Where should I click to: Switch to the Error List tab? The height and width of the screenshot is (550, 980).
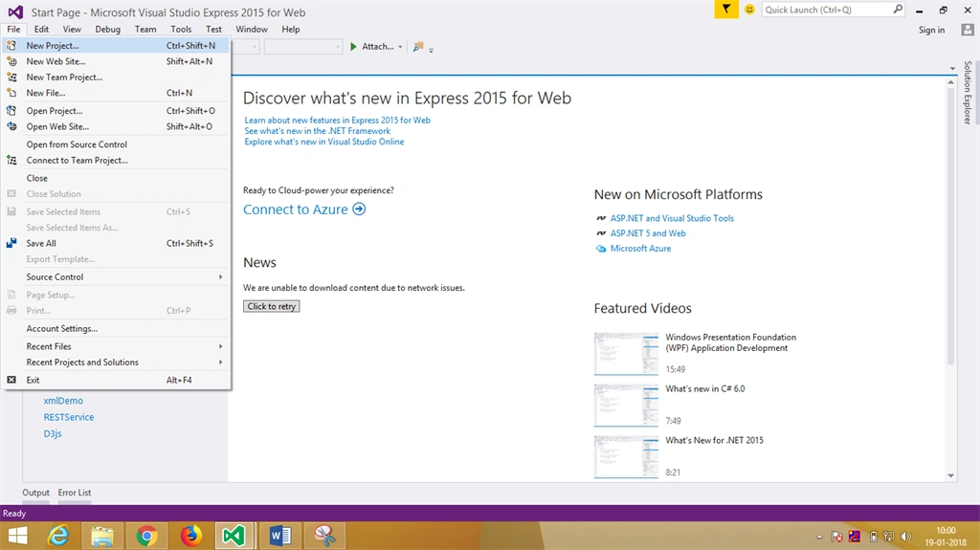click(75, 493)
